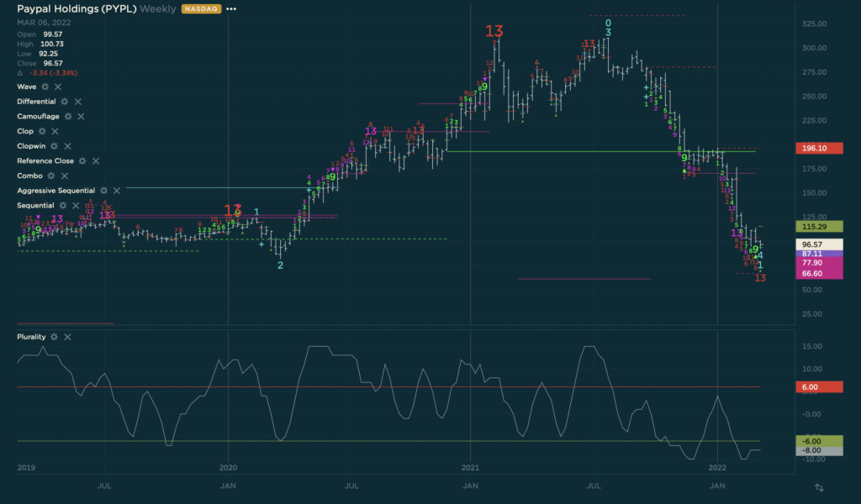The image size is (861, 504).
Task: Click the 15.00 Plurality axis label
Action: point(812,346)
